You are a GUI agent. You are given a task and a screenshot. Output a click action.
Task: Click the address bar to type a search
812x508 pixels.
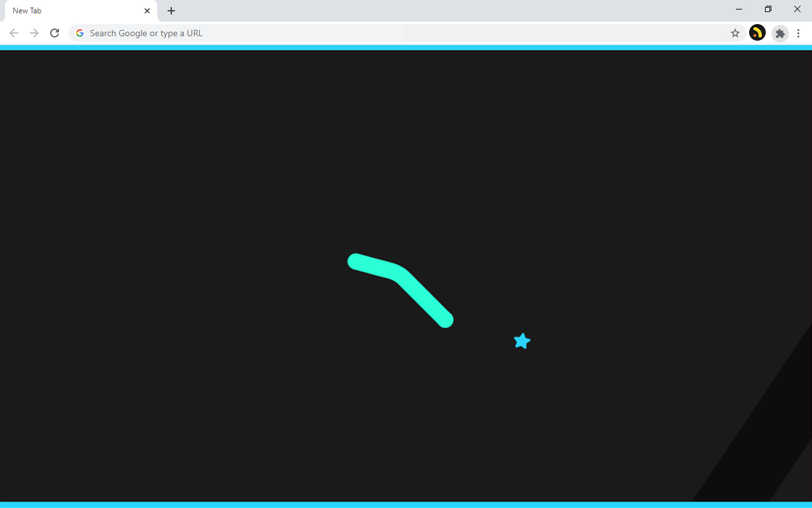(317, 32)
